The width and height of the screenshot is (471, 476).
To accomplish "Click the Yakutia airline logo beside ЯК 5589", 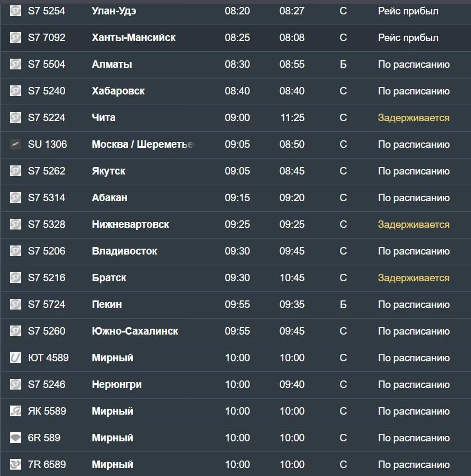I will [15, 411].
